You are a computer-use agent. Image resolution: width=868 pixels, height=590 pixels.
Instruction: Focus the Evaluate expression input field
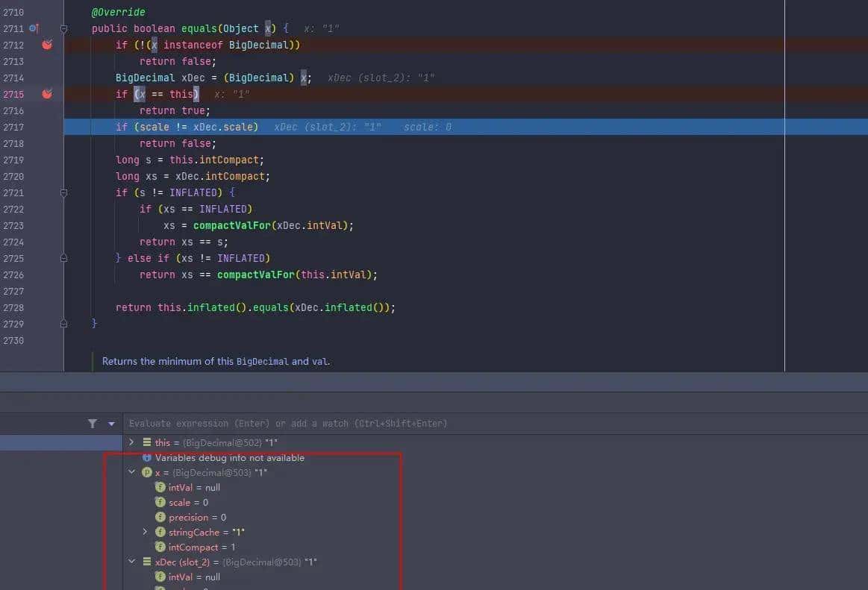pos(495,424)
